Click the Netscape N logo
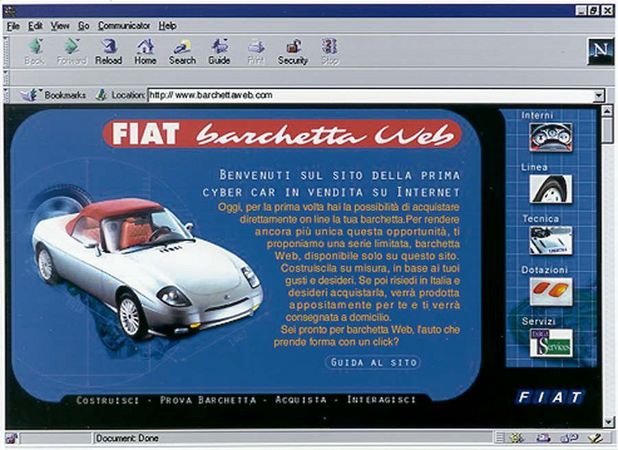The width and height of the screenshot is (618, 450). [x=599, y=52]
